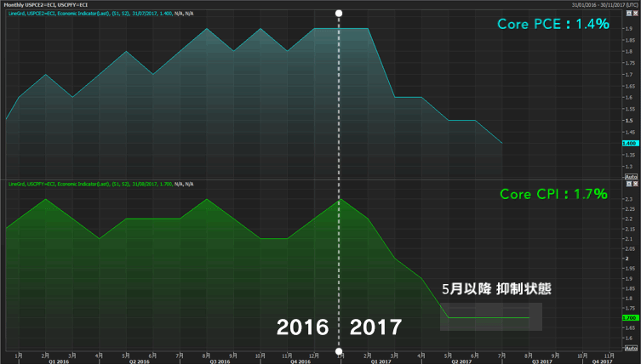
Task: Click the date range display at top right
Action: [x=594, y=5]
